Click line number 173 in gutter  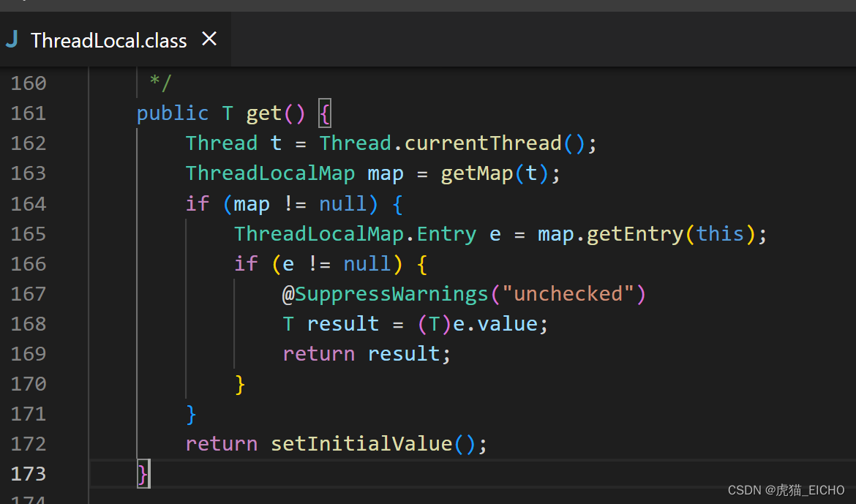[x=29, y=474]
